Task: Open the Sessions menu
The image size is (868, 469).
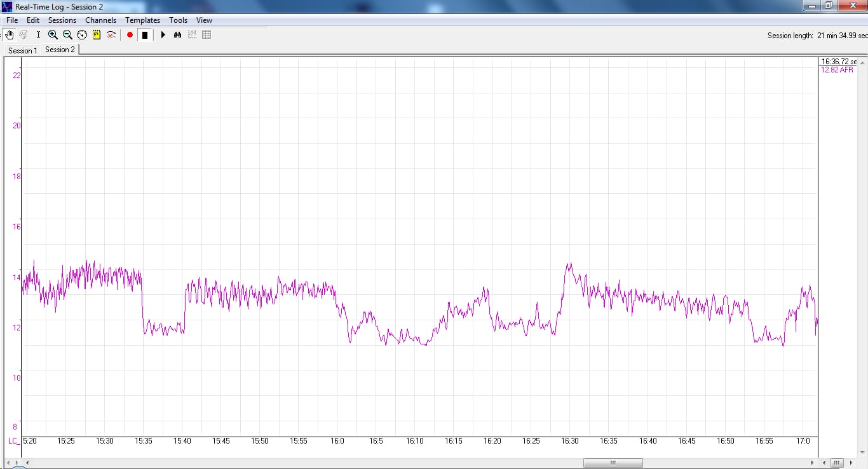Action: (62, 20)
